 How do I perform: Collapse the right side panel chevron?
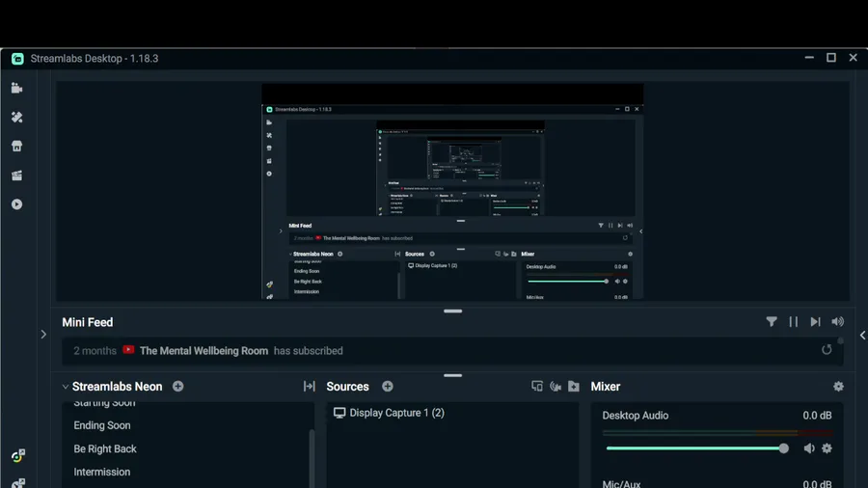(x=862, y=335)
